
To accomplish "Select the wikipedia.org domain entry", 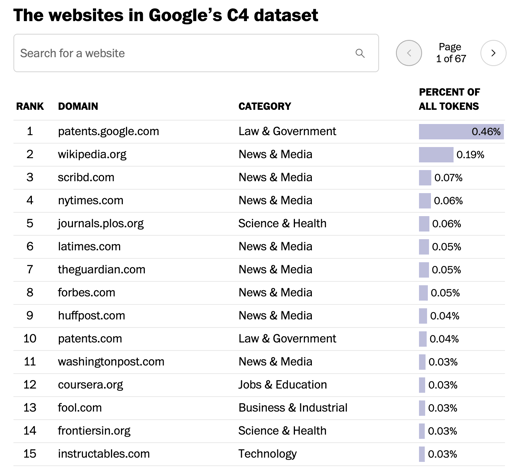I will [x=92, y=154].
